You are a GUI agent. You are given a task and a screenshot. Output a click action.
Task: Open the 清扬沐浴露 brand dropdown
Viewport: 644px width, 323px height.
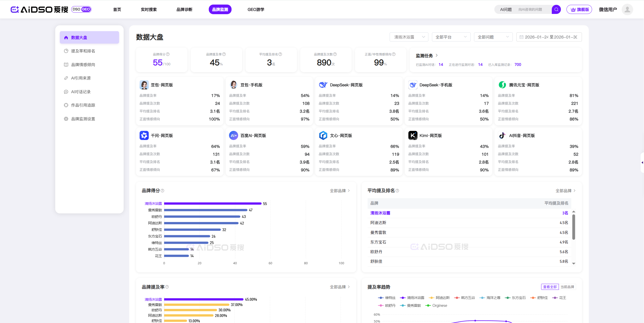409,37
